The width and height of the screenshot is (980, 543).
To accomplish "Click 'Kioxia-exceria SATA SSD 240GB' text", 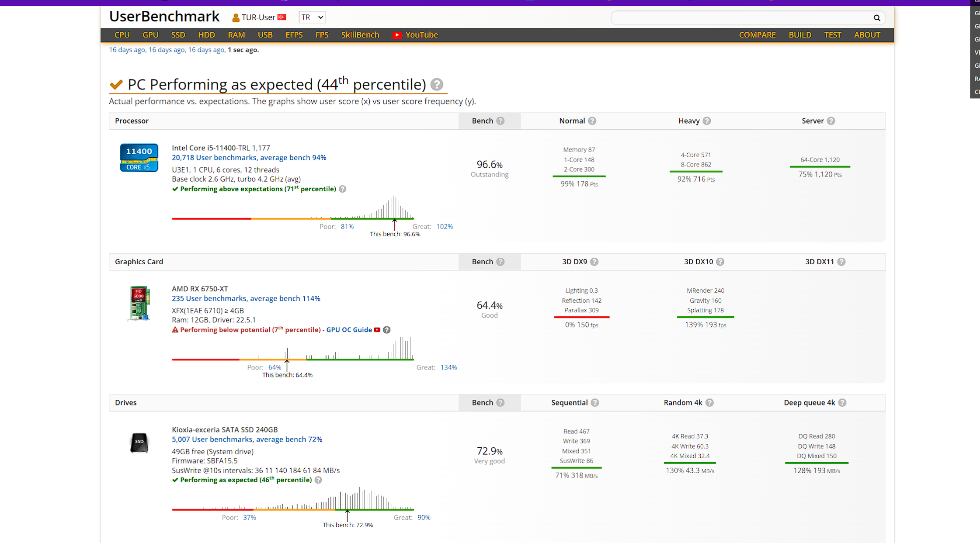I will 225,430.
